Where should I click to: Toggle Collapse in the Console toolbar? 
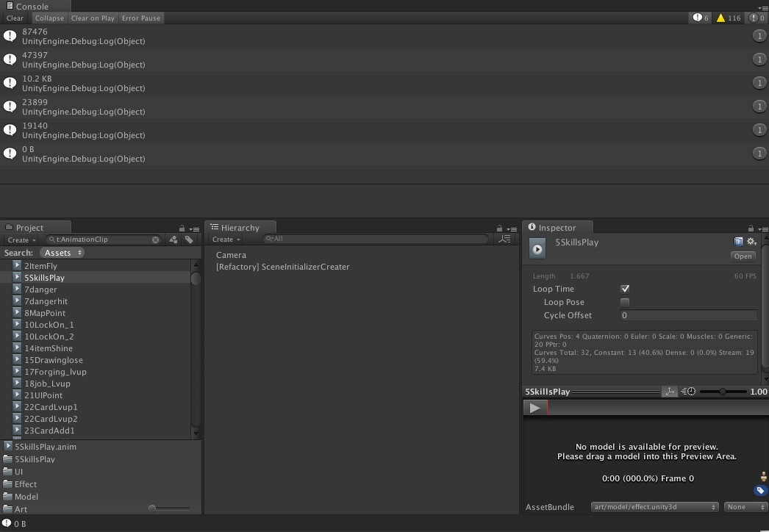pyautogui.click(x=49, y=18)
